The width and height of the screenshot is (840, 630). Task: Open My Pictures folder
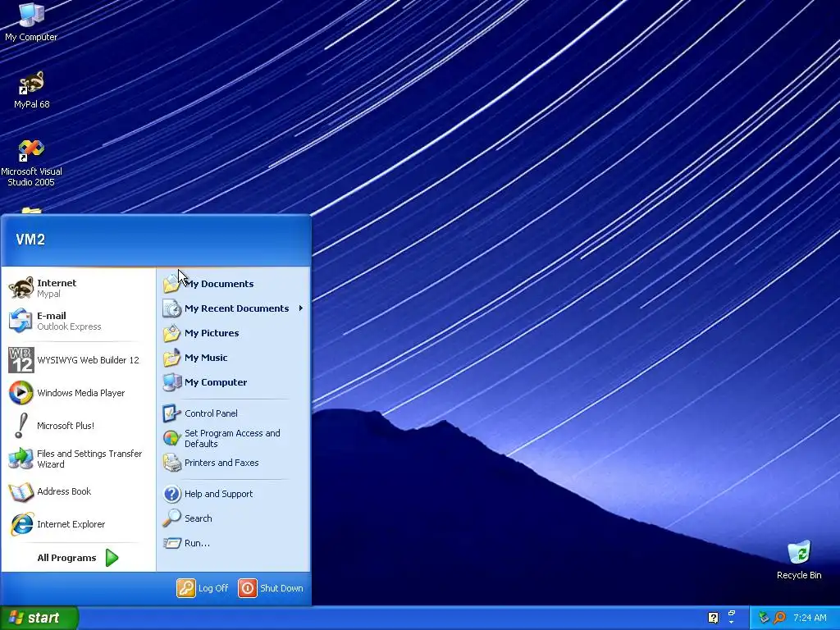(234, 333)
